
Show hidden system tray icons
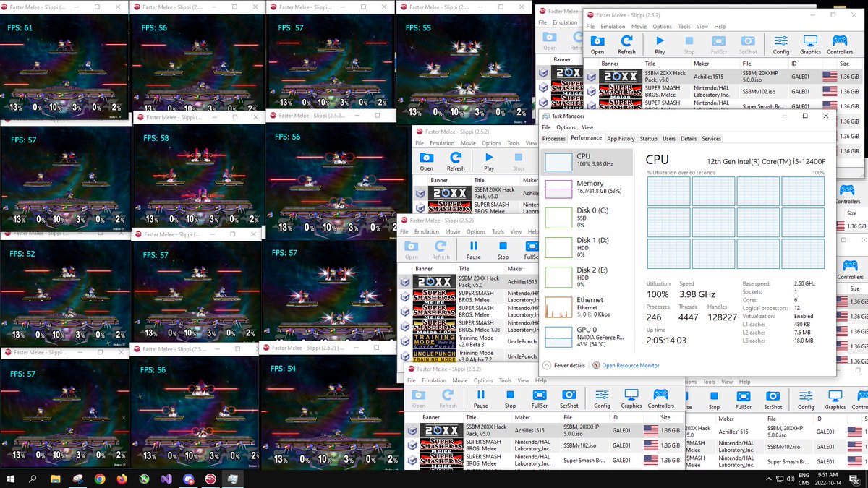767,479
